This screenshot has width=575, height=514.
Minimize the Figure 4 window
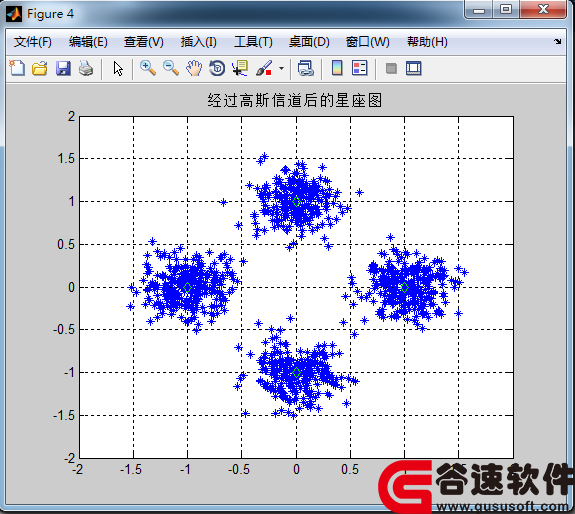coord(479,10)
